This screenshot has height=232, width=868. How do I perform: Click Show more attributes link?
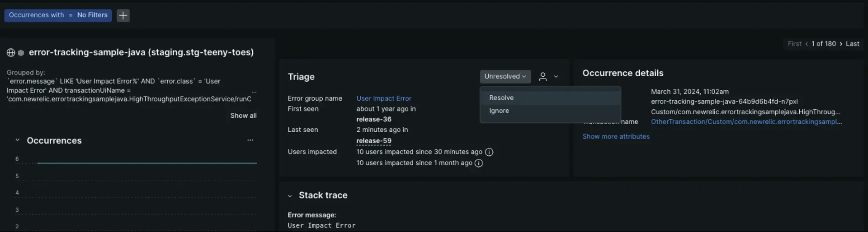click(616, 136)
